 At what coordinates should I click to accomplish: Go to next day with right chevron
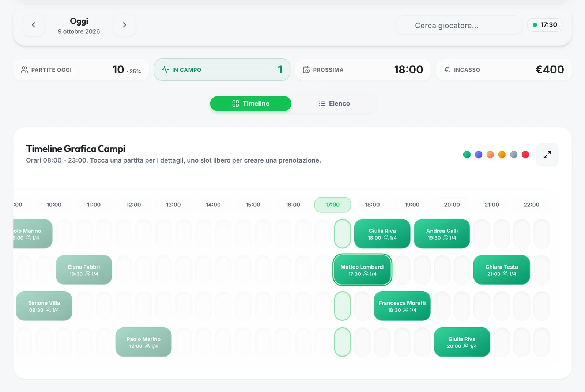pyautogui.click(x=124, y=25)
